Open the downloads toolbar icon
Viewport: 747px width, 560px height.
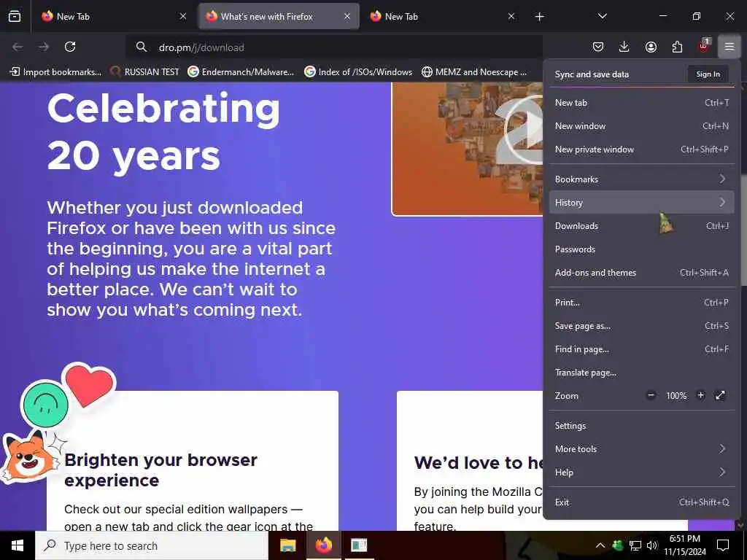tap(624, 47)
